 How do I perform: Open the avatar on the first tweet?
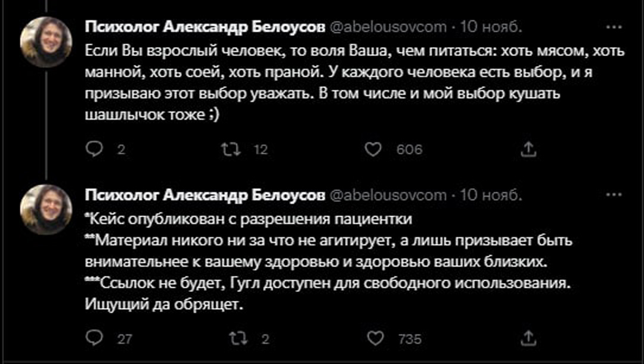(x=46, y=42)
